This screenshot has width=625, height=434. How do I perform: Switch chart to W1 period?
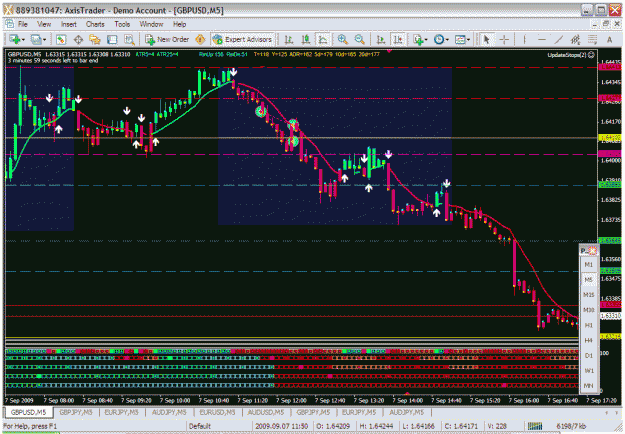tap(589, 371)
